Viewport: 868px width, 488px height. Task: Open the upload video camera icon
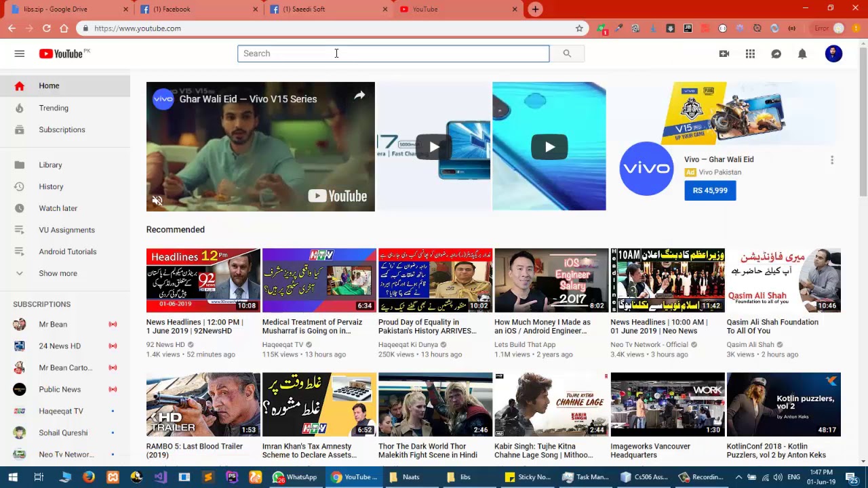tap(724, 54)
